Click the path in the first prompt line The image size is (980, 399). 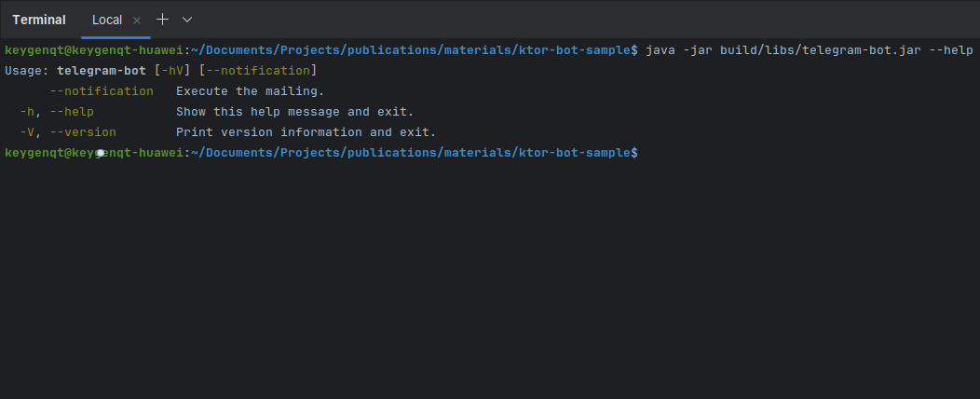click(411, 50)
